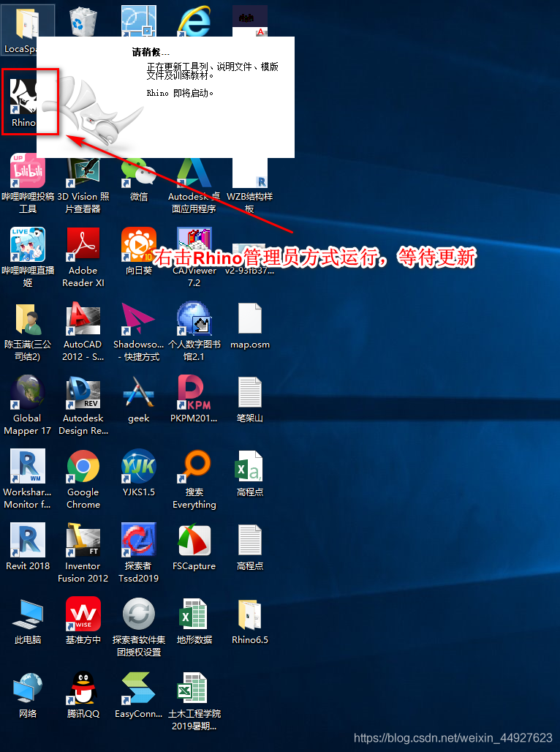
Task: Launch CAJViewer 7.2 shortcut
Action: (194, 257)
